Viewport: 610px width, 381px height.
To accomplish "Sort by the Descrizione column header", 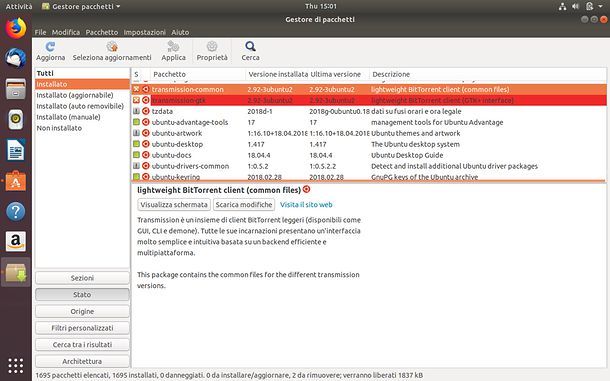I will (x=488, y=74).
